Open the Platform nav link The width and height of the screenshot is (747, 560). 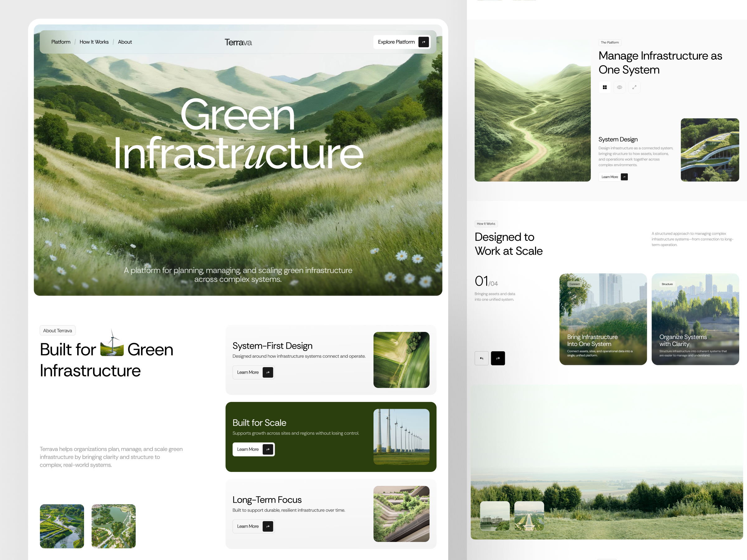pos(61,42)
